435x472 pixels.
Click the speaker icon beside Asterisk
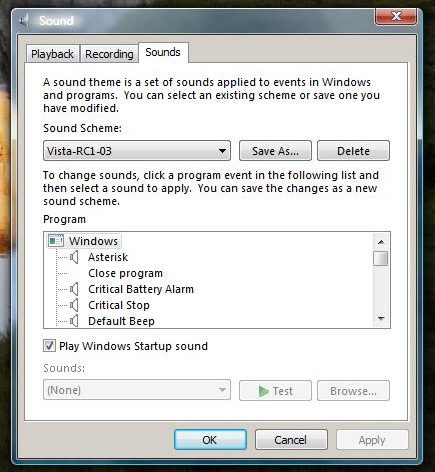(74, 257)
